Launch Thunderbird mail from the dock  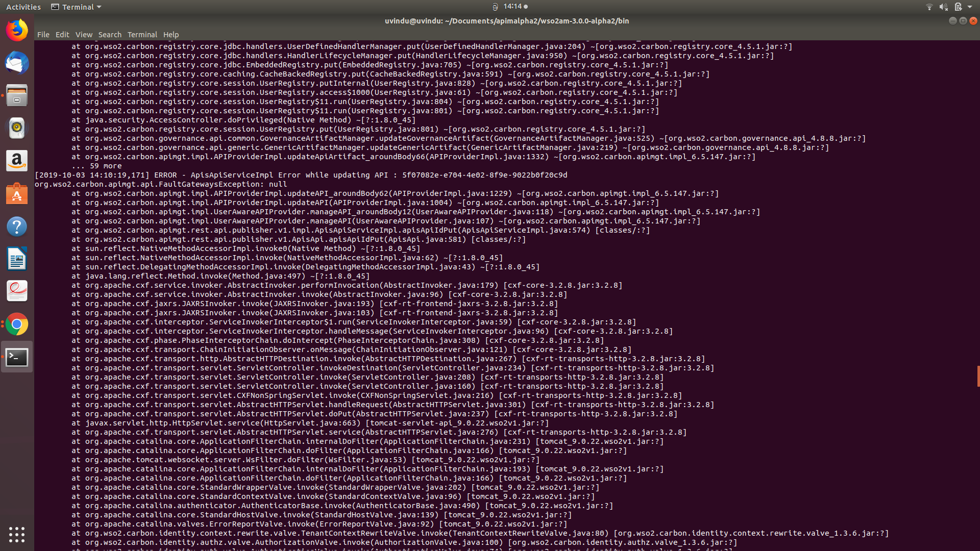(x=17, y=63)
